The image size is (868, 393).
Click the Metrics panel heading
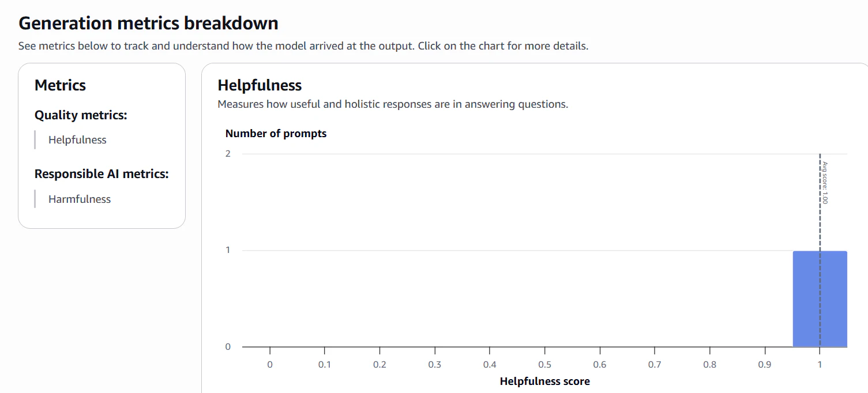[x=60, y=85]
